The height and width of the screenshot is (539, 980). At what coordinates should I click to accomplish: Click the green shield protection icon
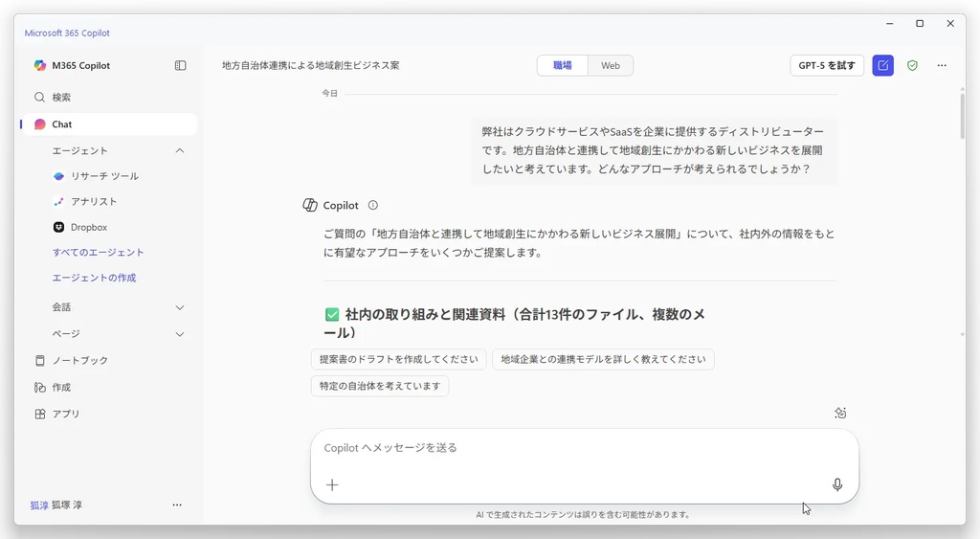point(912,66)
